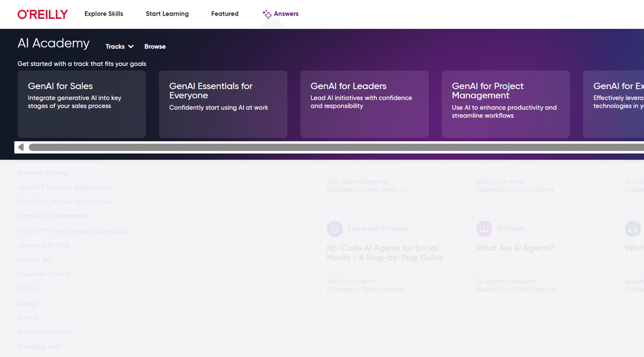Open GenAI Essentials for Everyone track
The image size is (644, 357).
(x=223, y=104)
